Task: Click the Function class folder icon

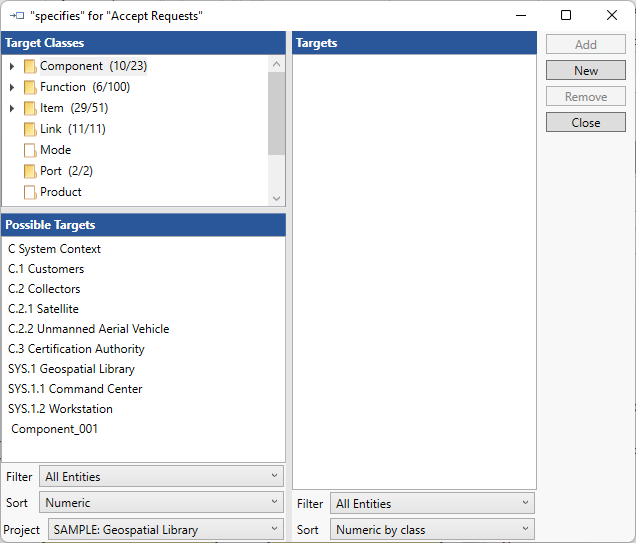Action: [x=30, y=87]
